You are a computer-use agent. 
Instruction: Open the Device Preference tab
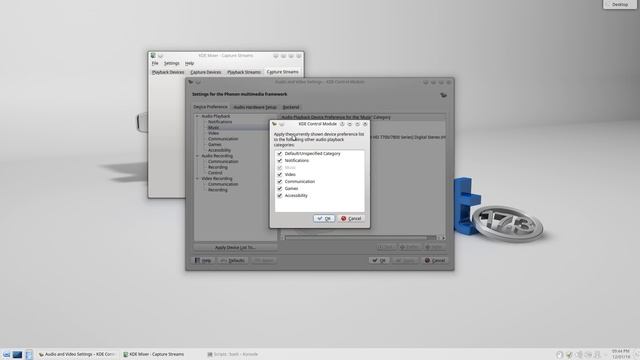(210, 107)
